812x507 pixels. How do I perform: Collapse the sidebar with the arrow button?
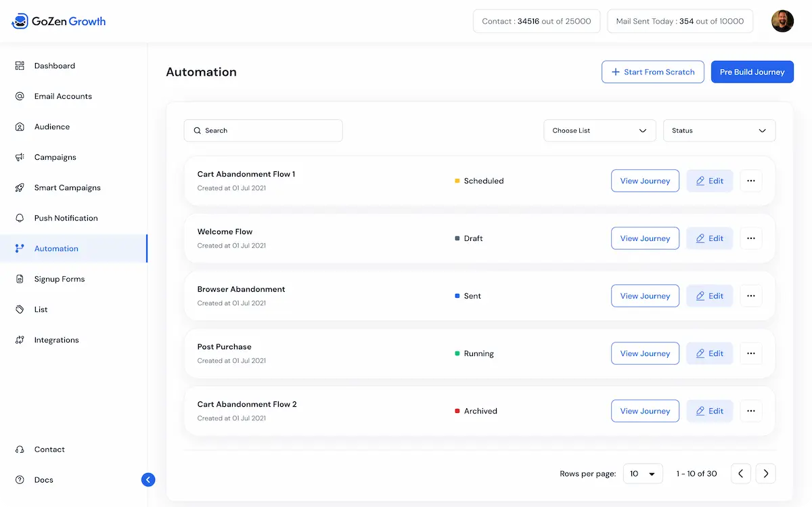(148, 479)
